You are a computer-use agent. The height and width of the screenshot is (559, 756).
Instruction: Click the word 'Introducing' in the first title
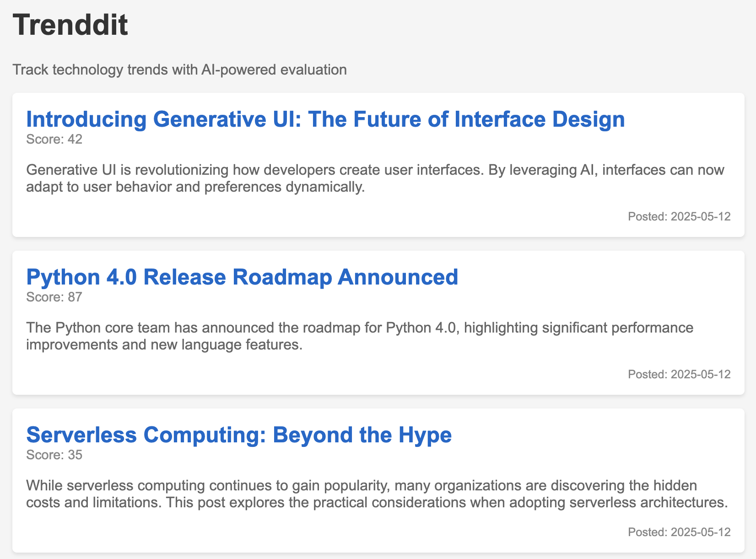tap(86, 119)
